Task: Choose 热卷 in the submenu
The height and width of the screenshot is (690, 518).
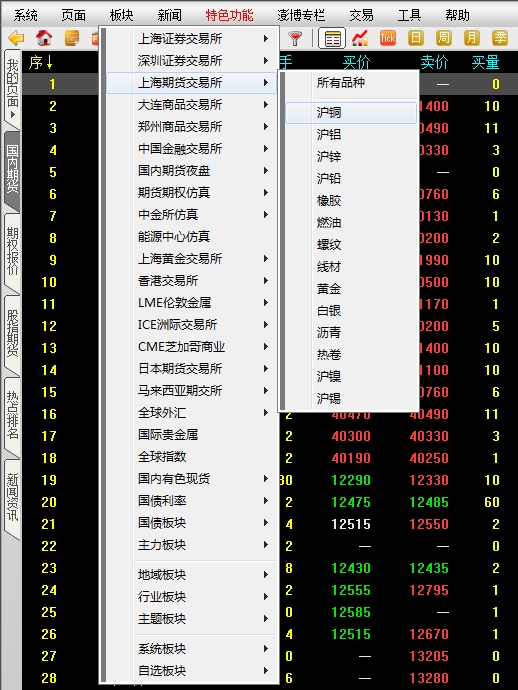Action: 351,355
